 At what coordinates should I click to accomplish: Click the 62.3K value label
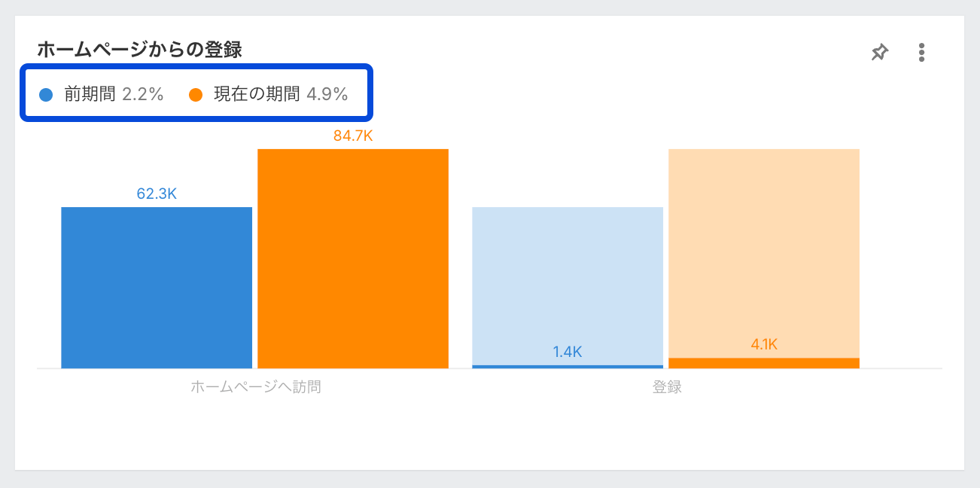[x=157, y=194]
